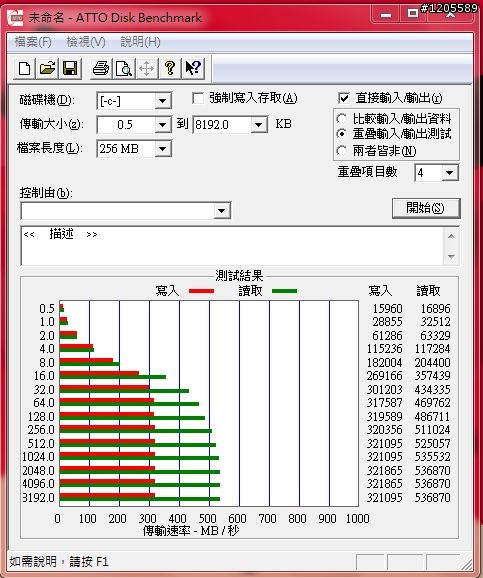Open the 控制由 controller dropdown
Screen dimensions: 483x578
point(222,211)
